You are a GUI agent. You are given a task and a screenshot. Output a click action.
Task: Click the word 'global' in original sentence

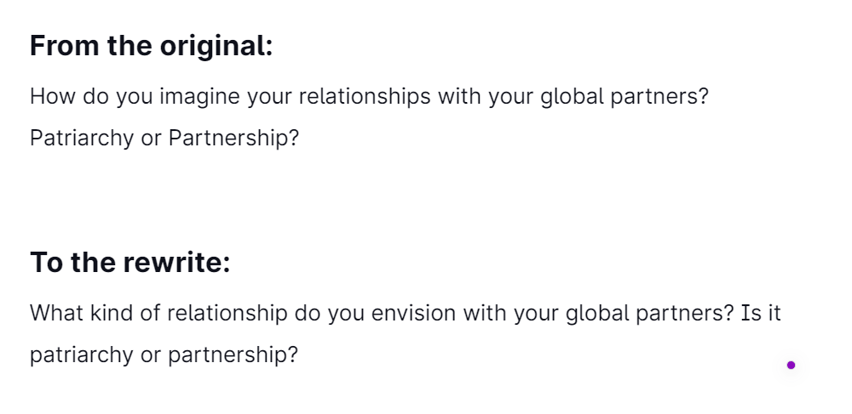click(572, 97)
